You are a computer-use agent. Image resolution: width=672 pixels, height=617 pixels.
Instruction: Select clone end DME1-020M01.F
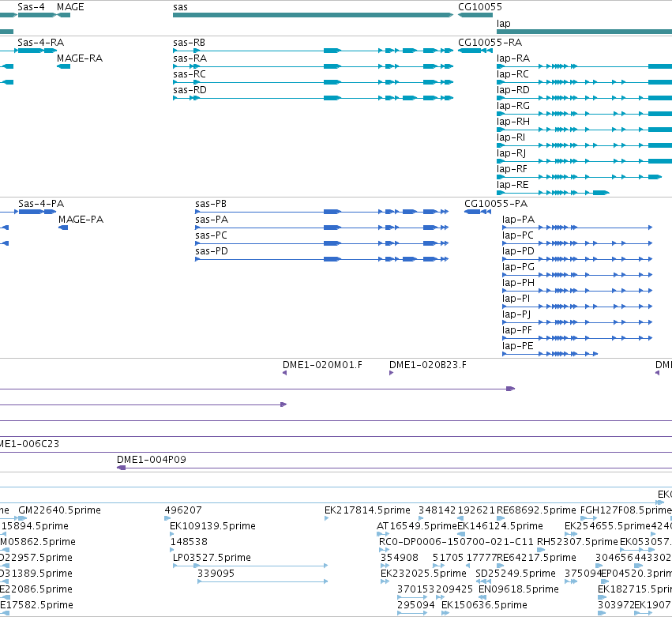(322, 365)
